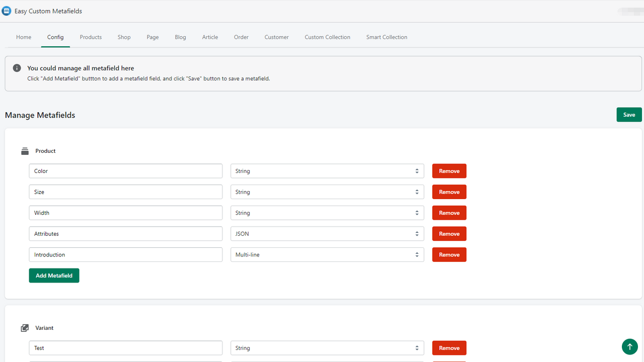This screenshot has height=362, width=644.
Task: Open the Home tab
Action: coord(24,37)
